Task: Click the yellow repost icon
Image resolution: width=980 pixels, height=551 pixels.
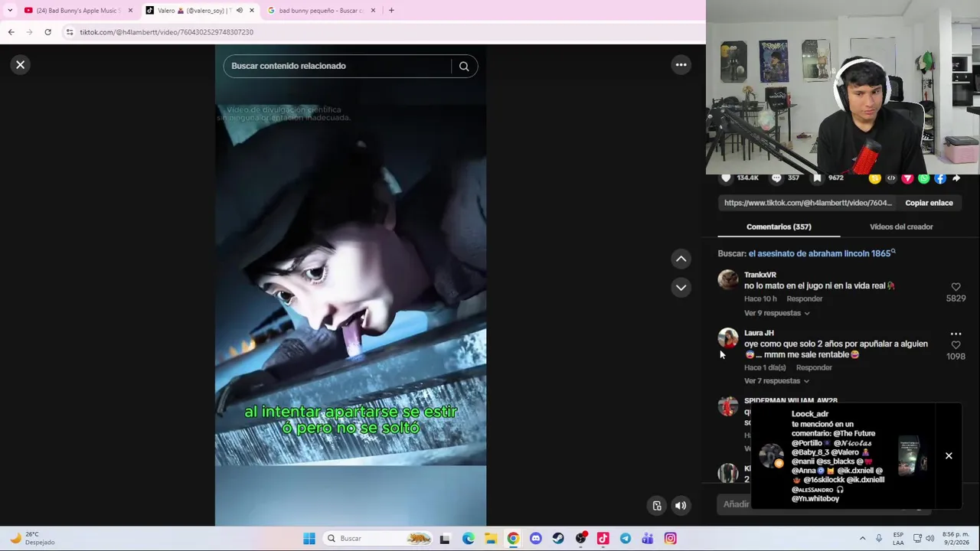Action: (874, 178)
